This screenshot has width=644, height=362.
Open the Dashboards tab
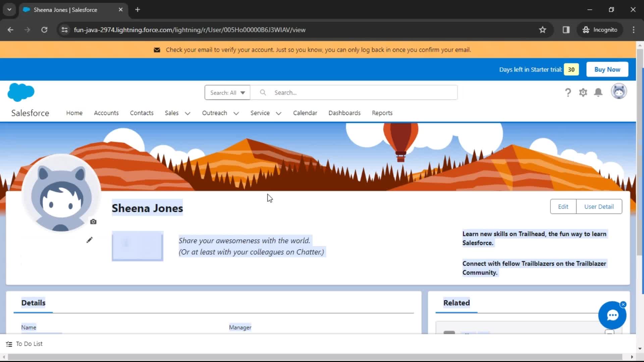coord(344,113)
